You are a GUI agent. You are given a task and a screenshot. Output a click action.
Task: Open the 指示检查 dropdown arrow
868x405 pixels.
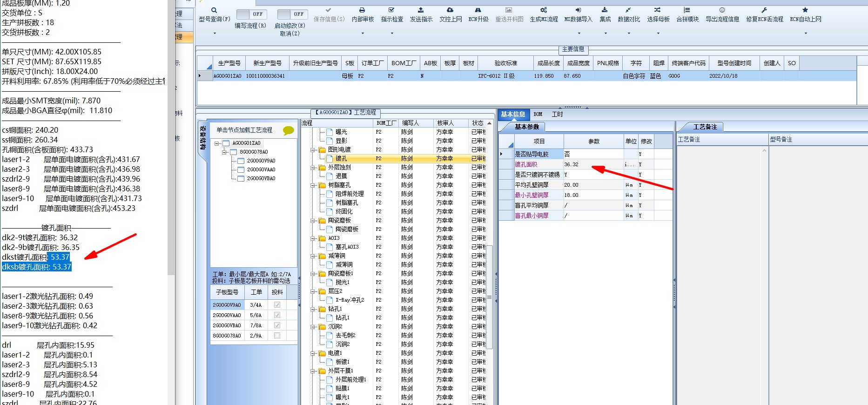click(392, 33)
